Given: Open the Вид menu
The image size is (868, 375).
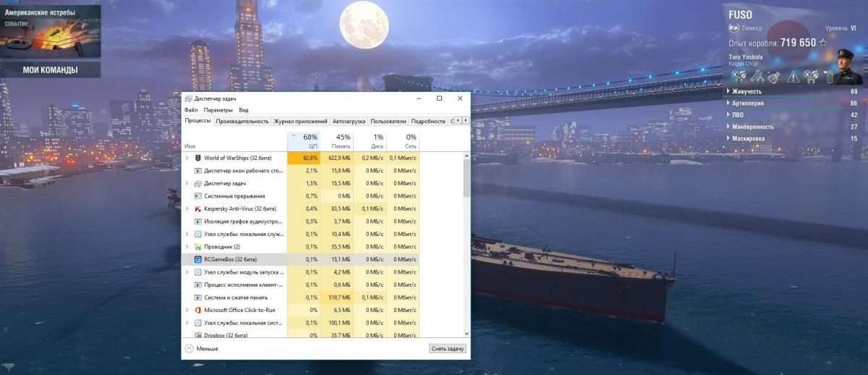Looking at the screenshot, I should click(x=244, y=110).
